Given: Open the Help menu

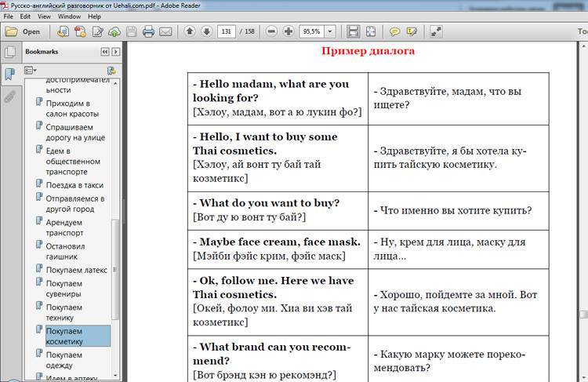Looking at the screenshot, I should coord(94,16).
